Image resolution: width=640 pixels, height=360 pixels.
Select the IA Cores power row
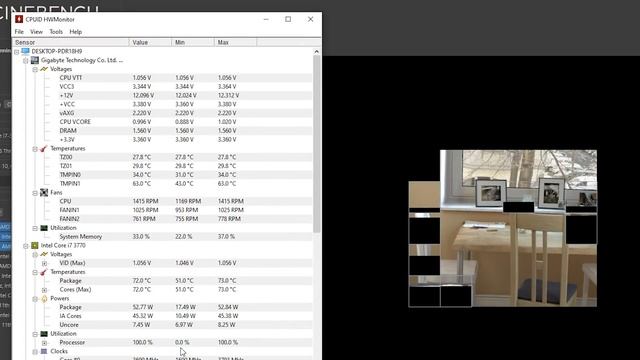162,316
